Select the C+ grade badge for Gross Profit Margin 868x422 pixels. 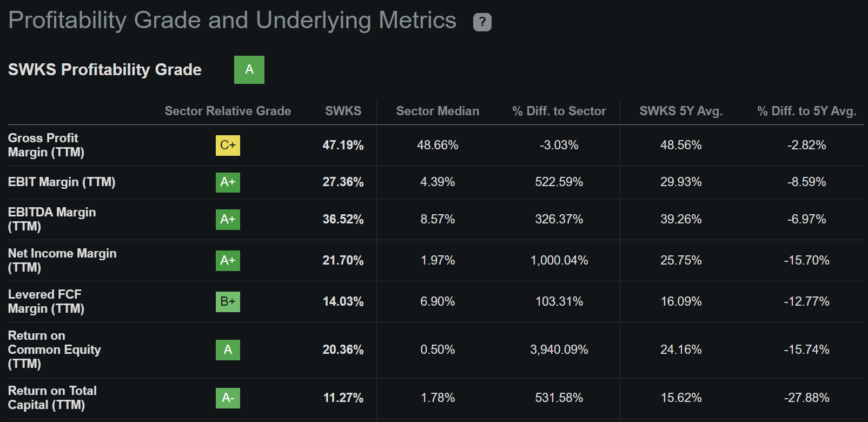pyautogui.click(x=227, y=145)
